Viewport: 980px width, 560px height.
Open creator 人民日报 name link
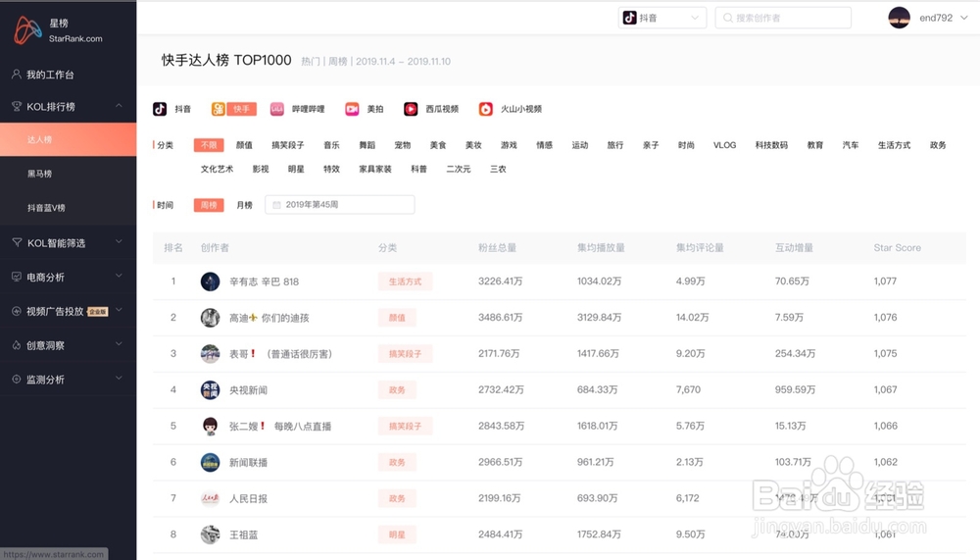pyautogui.click(x=248, y=498)
